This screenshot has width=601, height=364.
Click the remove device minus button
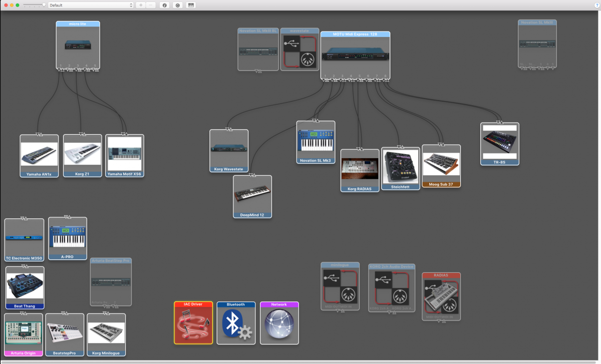(151, 5)
